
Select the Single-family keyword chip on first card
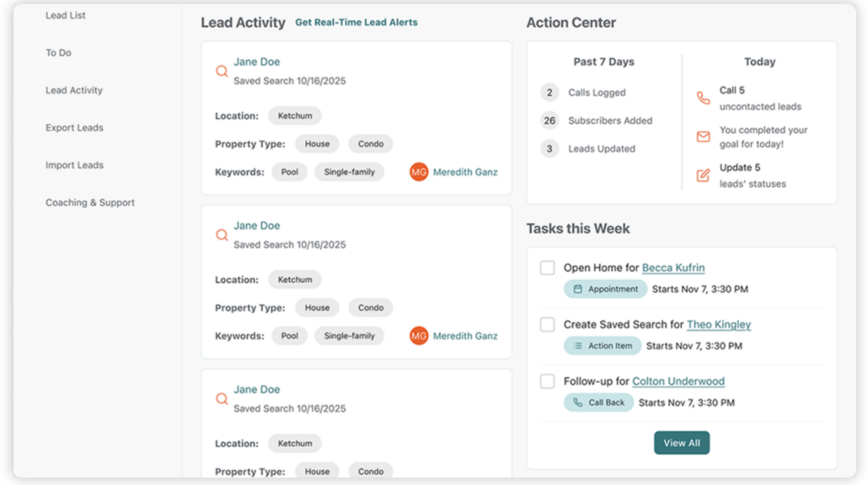pyautogui.click(x=349, y=172)
